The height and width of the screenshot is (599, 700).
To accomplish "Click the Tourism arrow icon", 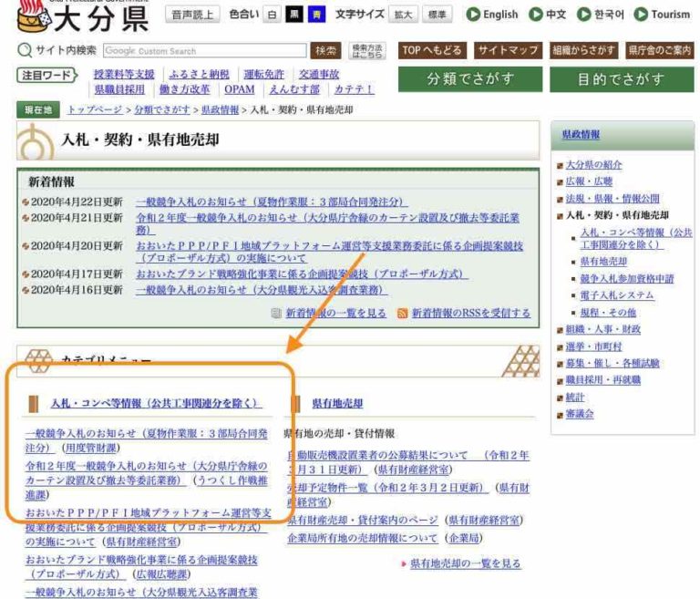I will pyautogui.click(x=641, y=15).
